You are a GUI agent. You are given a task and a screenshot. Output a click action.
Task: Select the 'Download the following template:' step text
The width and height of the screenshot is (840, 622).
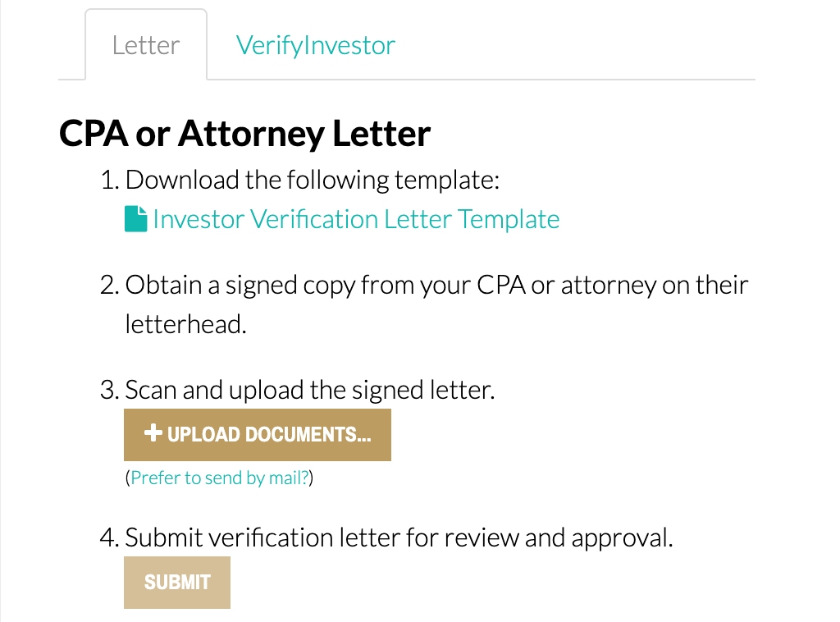coord(313,180)
